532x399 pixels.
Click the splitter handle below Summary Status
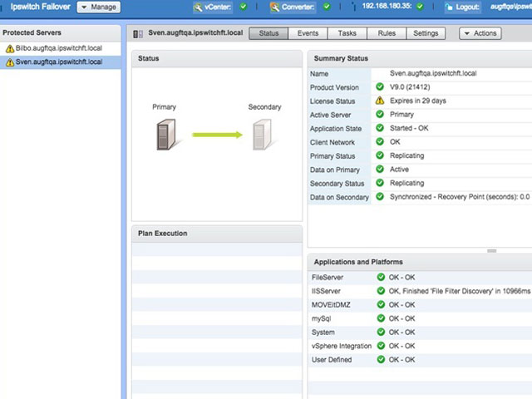491,251
